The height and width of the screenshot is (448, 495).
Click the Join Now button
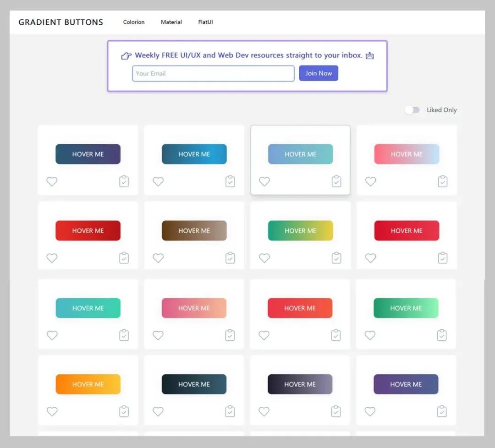coord(319,73)
